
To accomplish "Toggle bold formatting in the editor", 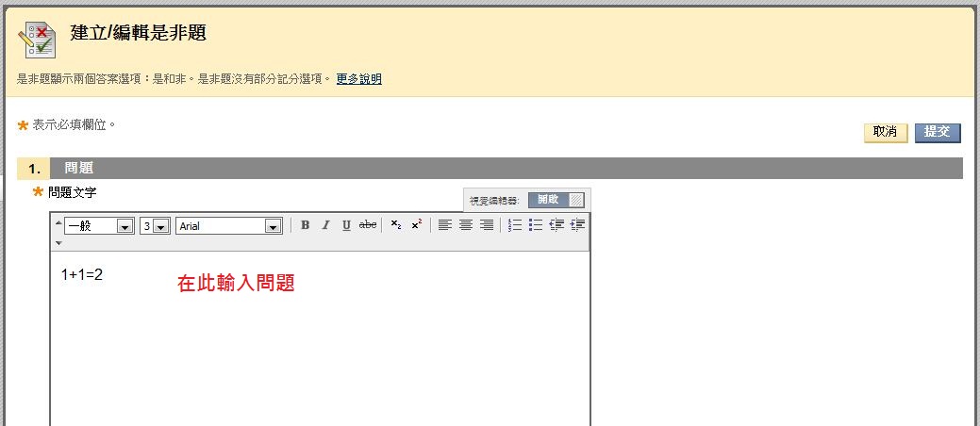I will click(305, 225).
